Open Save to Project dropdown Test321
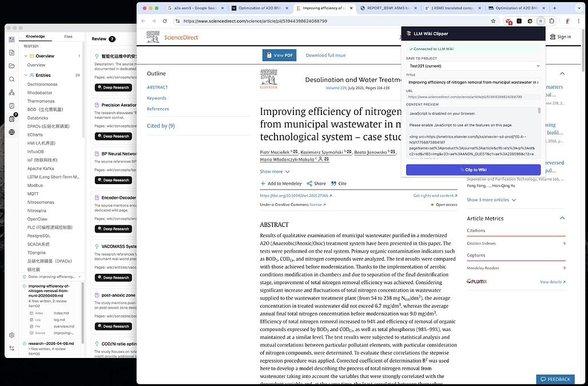Viewport: 588px width, 386px height. (x=473, y=66)
